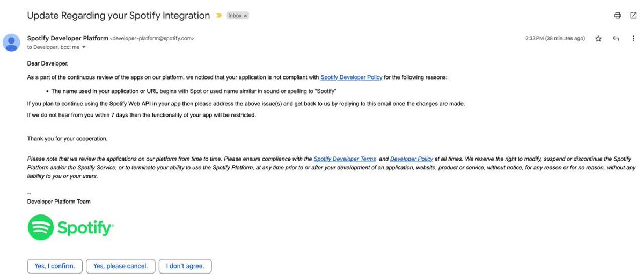
Task: Click the 'Yes, please cancel.' reply button
Action: pyautogui.click(x=120, y=266)
